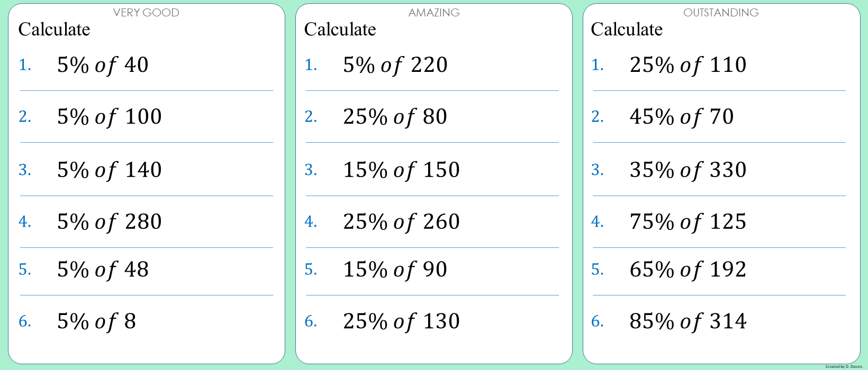
Task: Select the problem 5% of 48
Action: 103,270
